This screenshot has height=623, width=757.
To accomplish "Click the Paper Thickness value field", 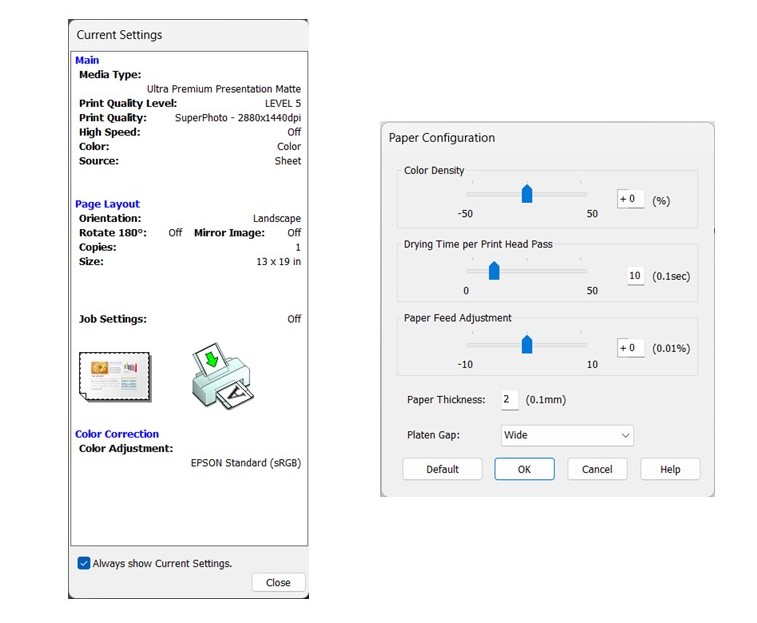I will [509, 400].
